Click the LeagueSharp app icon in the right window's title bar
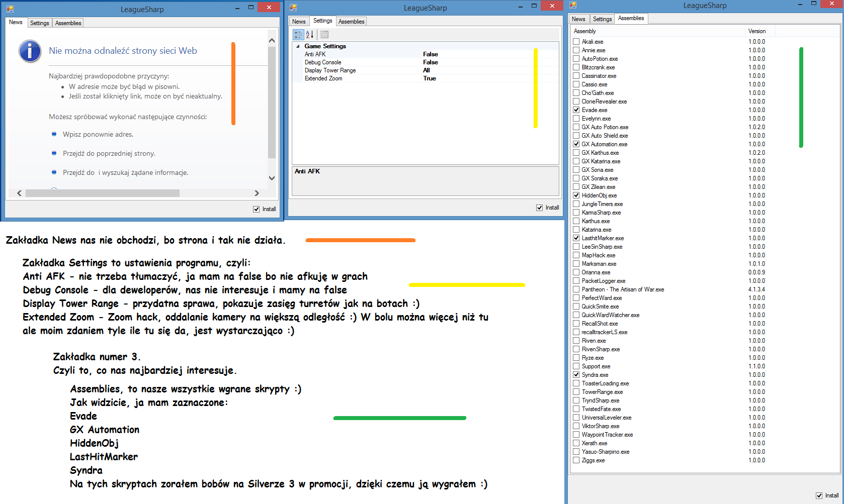 tap(573, 5)
